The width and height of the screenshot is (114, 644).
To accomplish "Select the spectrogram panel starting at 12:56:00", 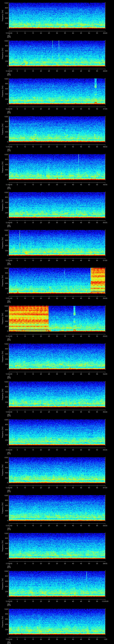I will click(x=57, y=470).
